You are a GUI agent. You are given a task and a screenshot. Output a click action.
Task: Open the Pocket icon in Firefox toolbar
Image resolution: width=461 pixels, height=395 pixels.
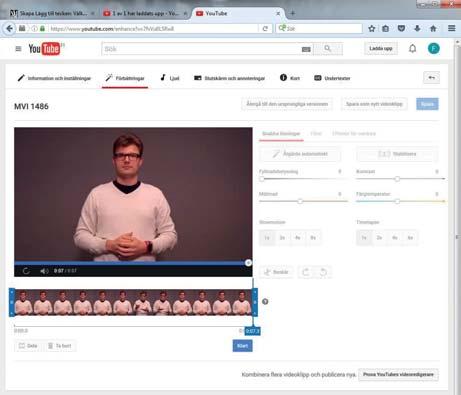401,29
